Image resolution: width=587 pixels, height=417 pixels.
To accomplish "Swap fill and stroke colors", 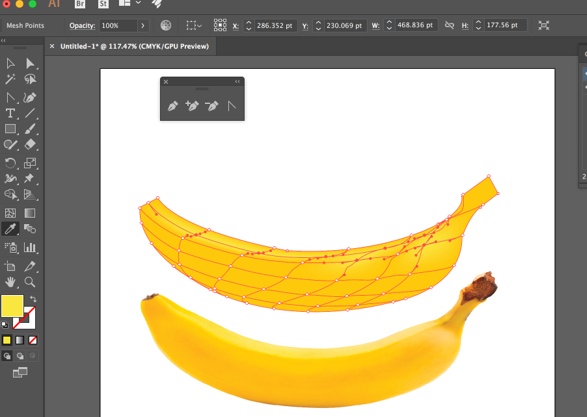I will (33, 299).
